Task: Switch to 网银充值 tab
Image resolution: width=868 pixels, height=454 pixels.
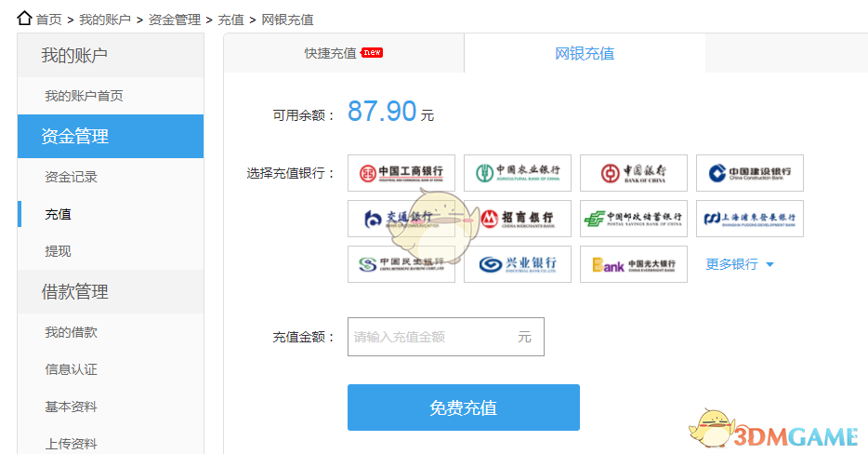Action: [585, 53]
